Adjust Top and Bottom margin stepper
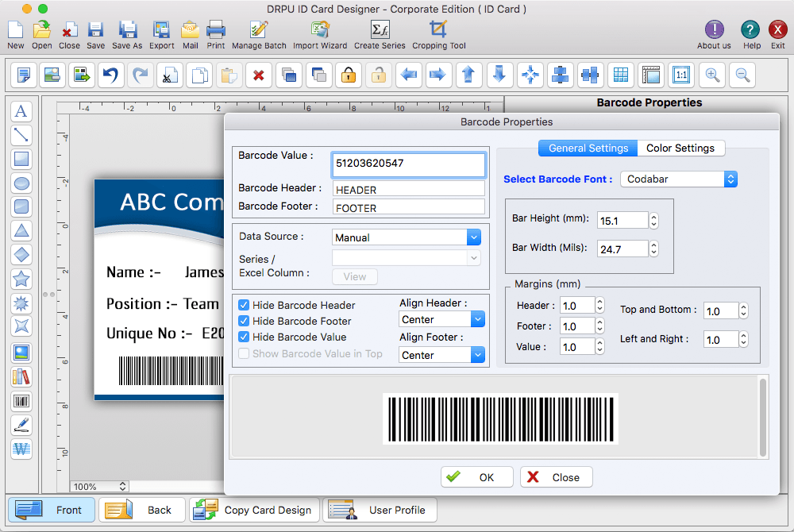 (x=743, y=310)
